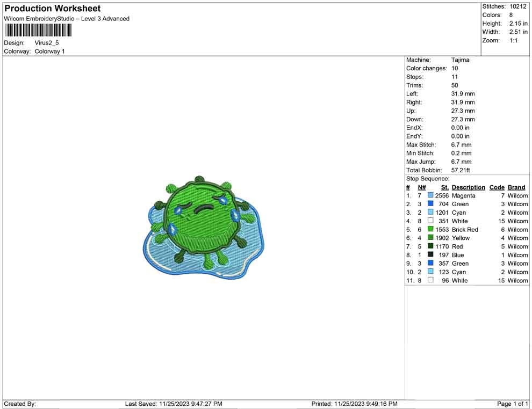Screen dimensions: 532x409
Task: Click the stop 8 Blue swatch
Action: click(x=430, y=254)
